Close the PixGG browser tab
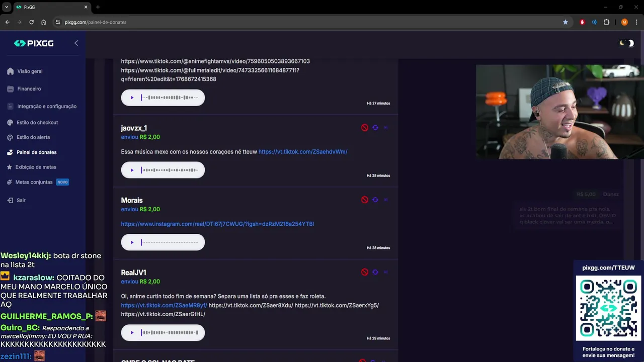The width and height of the screenshot is (644, 362). pos(86,7)
